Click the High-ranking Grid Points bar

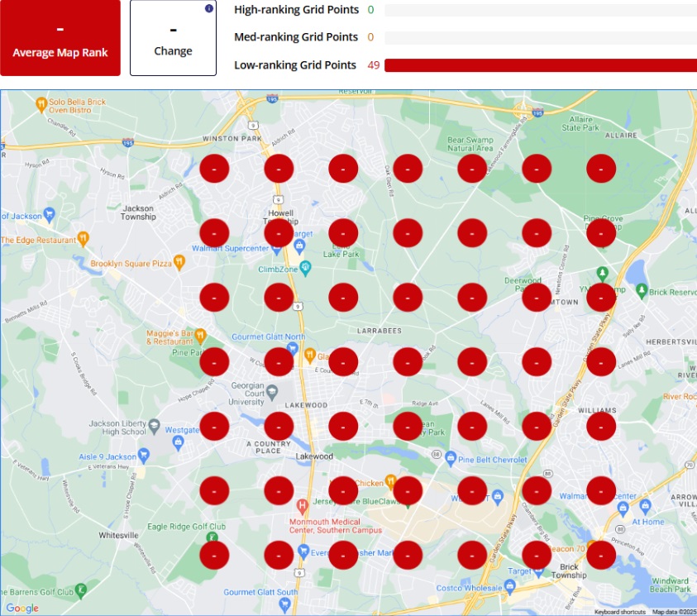click(541, 10)
